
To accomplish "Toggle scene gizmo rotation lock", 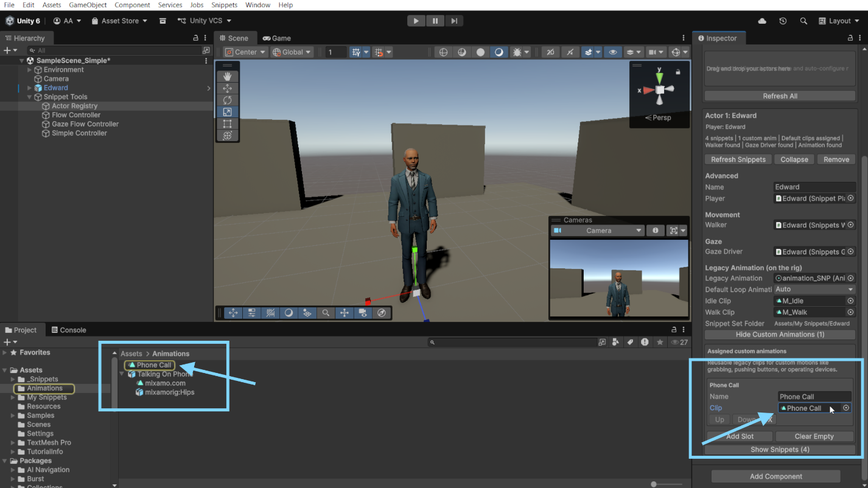I will pyautogui.click(x=677, y=72).
